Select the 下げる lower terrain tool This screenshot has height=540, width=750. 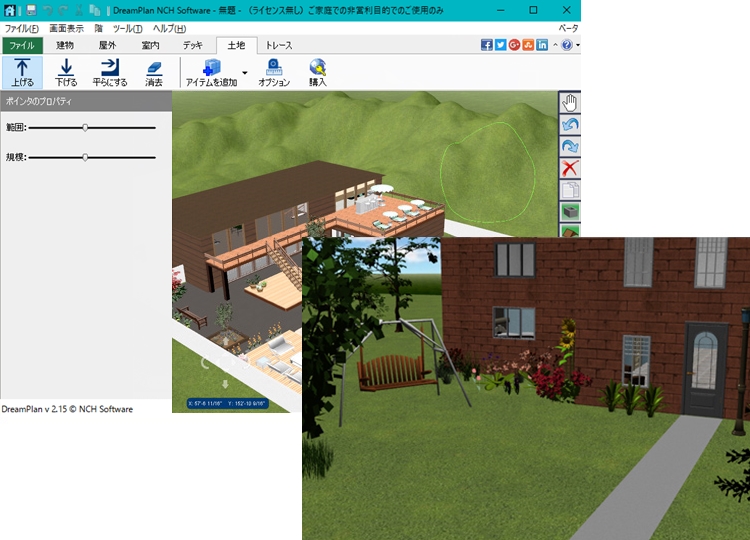tap(66, 72)
